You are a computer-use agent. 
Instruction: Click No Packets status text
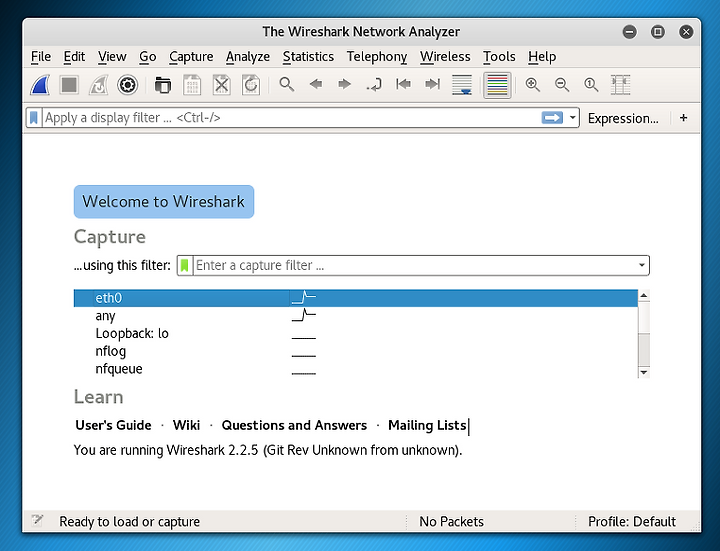(x=451, y=522)
